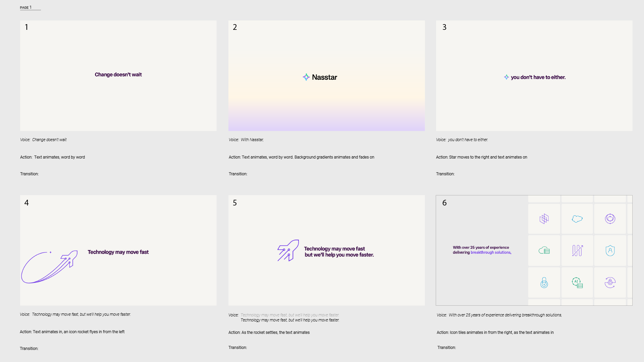Click the purple rotating lock icon tile
The height and width of the screenshot is (362, 644).
(x=610, y=283)
